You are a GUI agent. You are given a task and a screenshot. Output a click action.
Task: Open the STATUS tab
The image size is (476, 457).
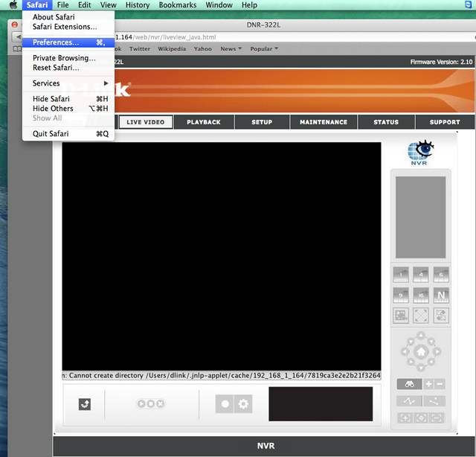386,122
